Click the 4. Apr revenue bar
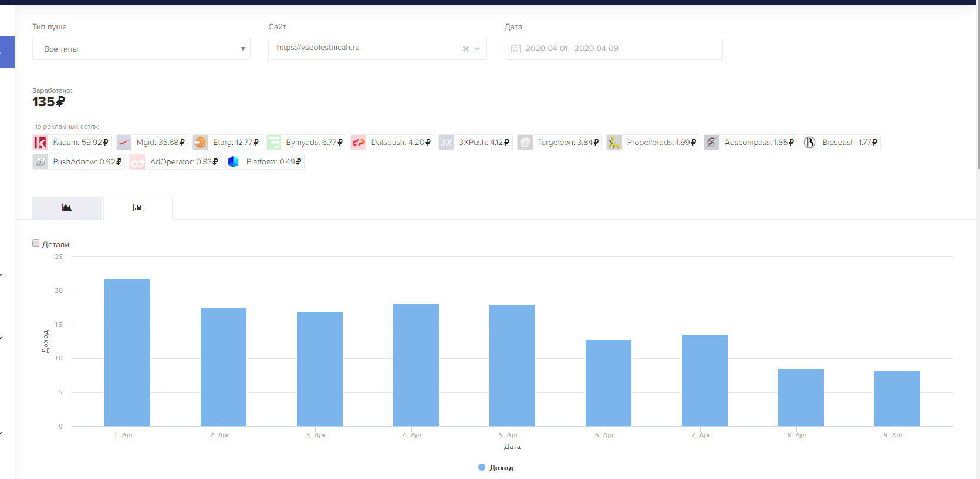980x479 pixels. (x=416, y=365)
